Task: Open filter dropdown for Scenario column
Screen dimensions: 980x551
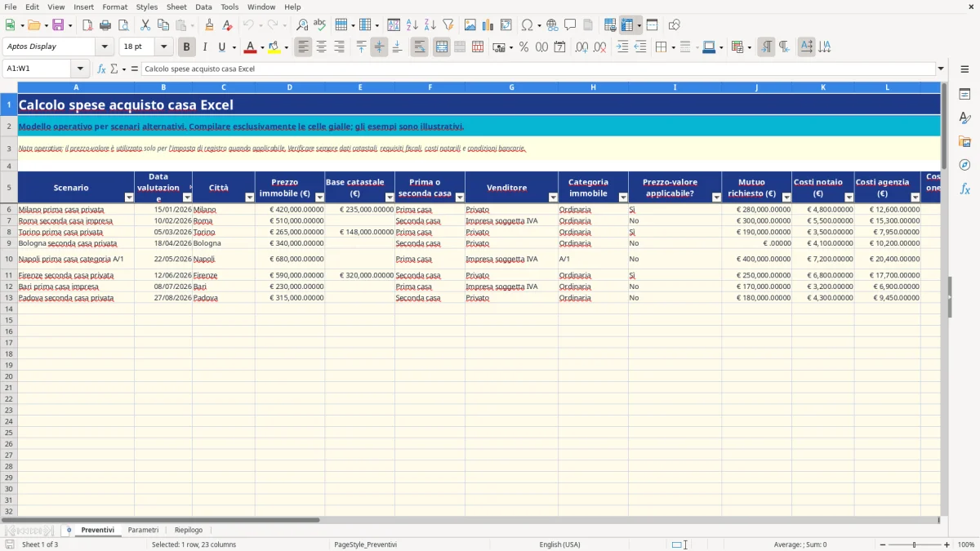Action: [x=129, y=198]
